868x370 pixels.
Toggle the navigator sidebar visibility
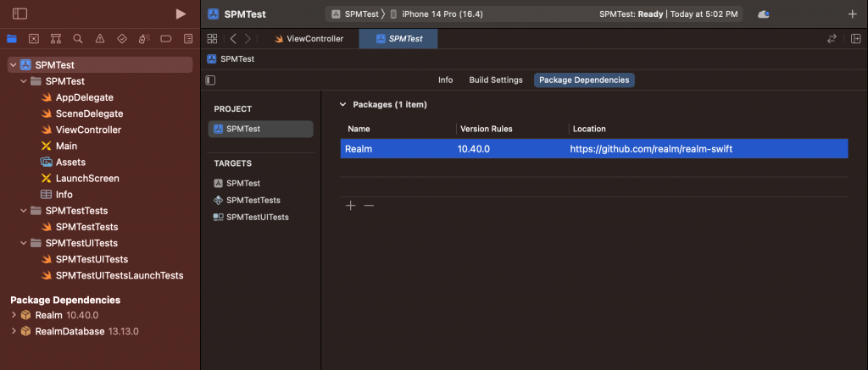(x=20, y=14)
